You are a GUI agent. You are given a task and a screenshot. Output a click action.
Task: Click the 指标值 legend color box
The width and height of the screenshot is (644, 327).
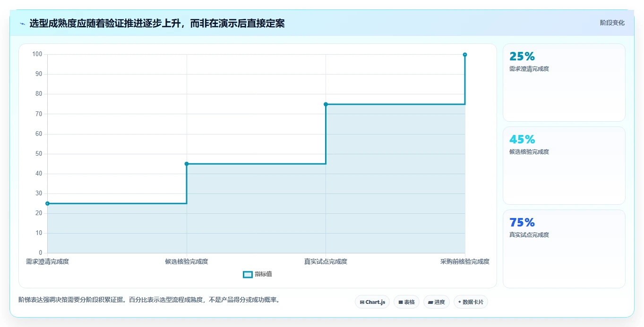click(248, 275)
